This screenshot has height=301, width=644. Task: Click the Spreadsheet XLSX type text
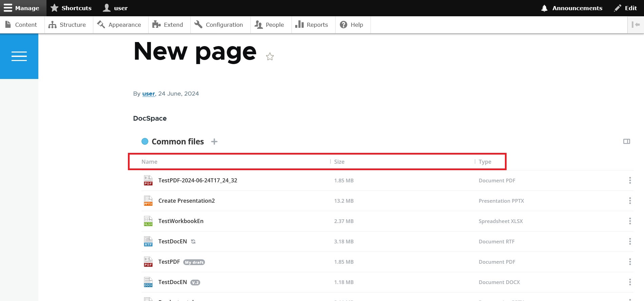500,221
